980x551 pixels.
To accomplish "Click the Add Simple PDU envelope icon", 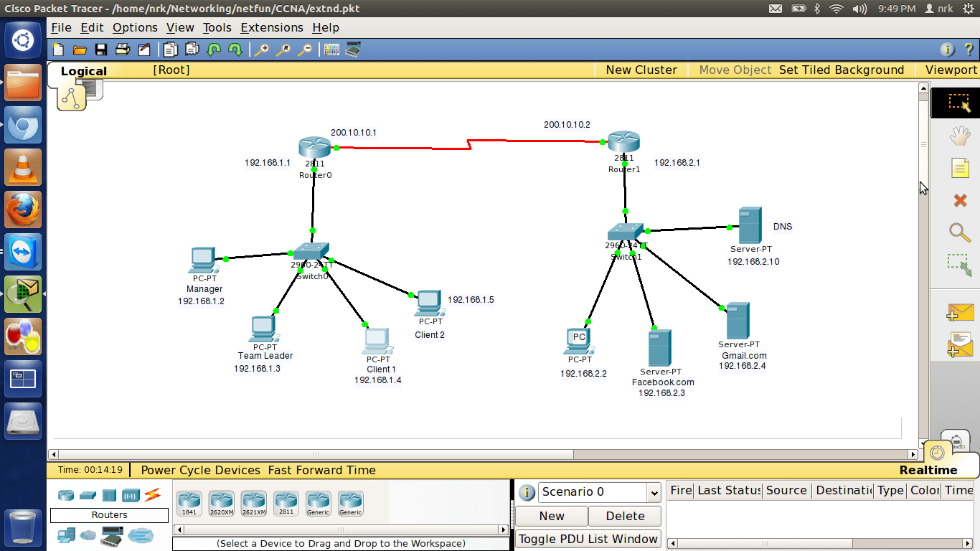I will (959, 312).
